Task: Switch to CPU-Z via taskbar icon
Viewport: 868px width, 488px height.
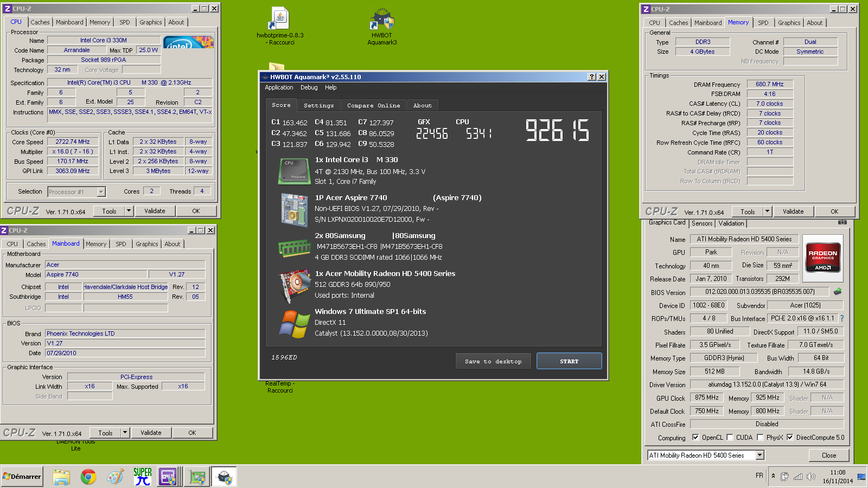Action: (x=168, y=477)
